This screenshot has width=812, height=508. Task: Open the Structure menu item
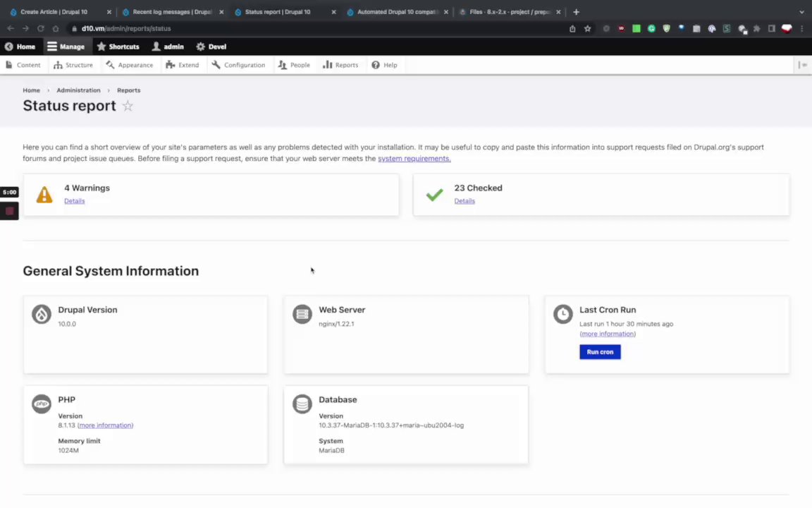73,65
